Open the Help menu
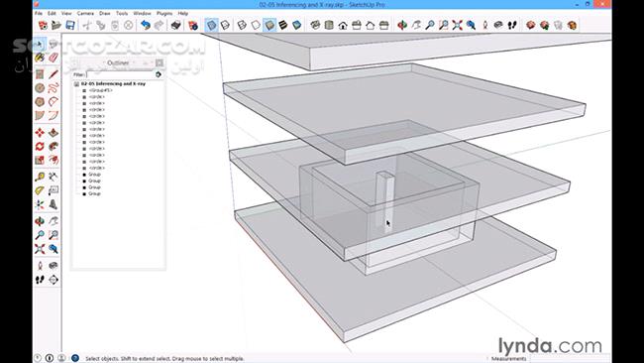The height and width of the screenshot is (363, 644). 182,13
